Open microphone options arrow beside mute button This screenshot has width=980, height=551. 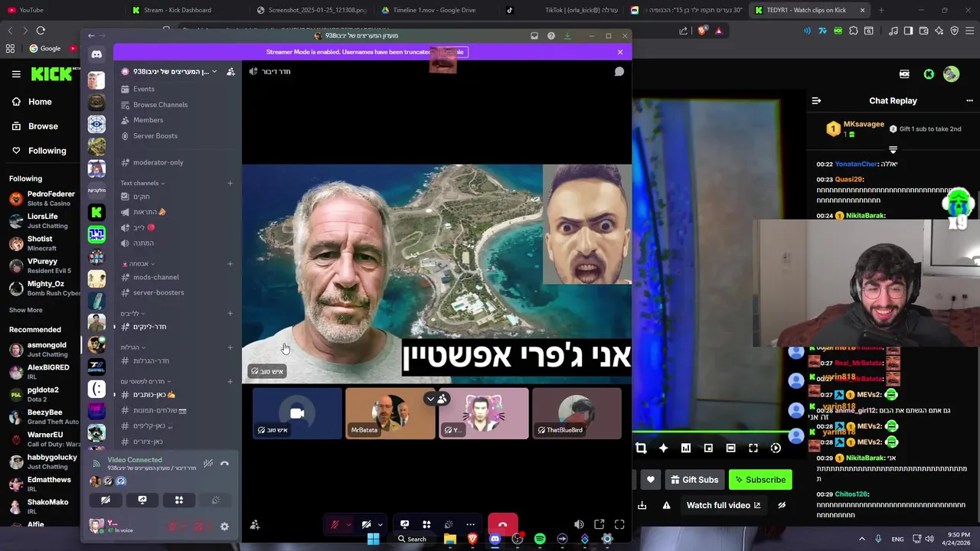click(x=348, y=525)
